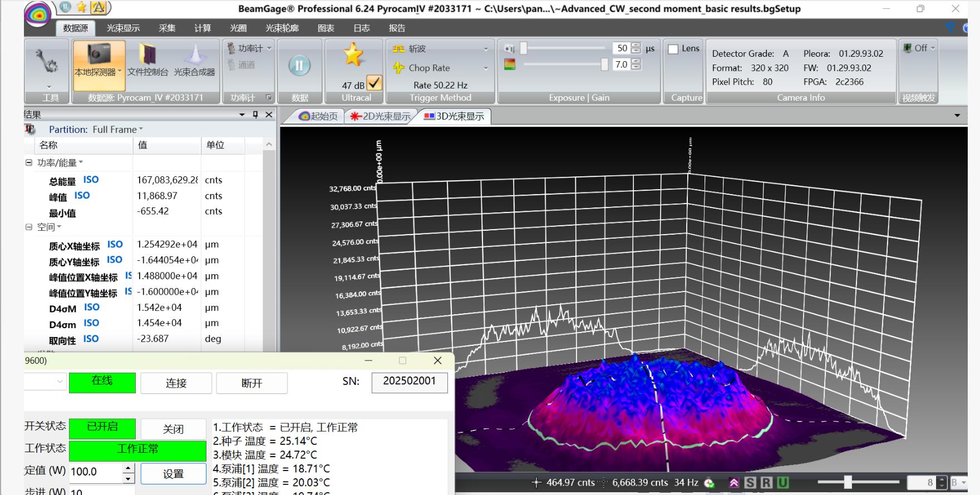The height and width of the screenshot is (495, 980).
Task: Open the 计算 ribbon tab
Action: 203,28
